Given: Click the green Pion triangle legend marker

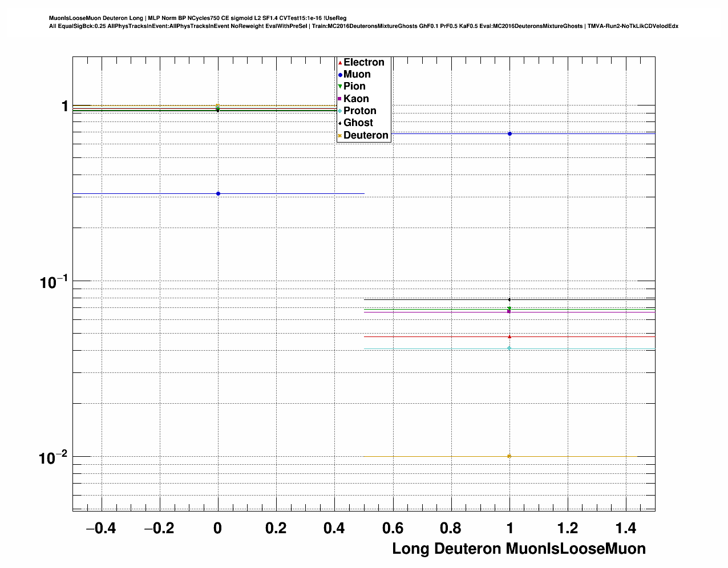Looking at the screenshot, I should tap(340, 87).
